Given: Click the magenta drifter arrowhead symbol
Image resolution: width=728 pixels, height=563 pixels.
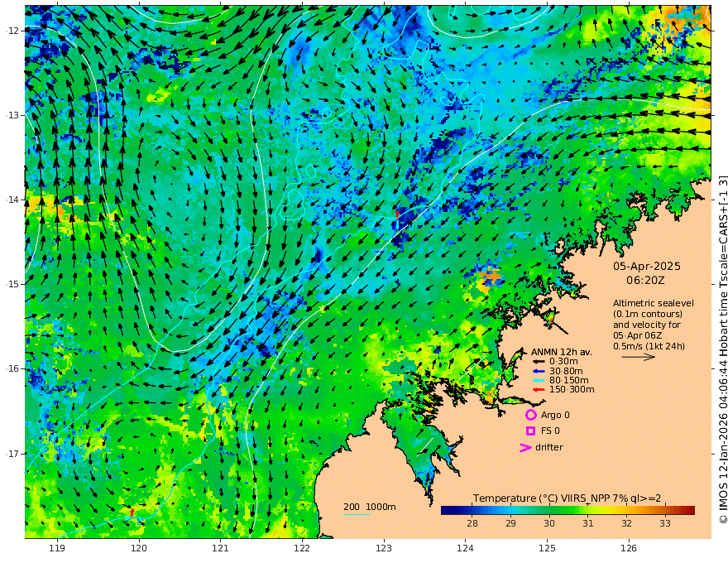Looking at the screenshot, I should [525, 448].
